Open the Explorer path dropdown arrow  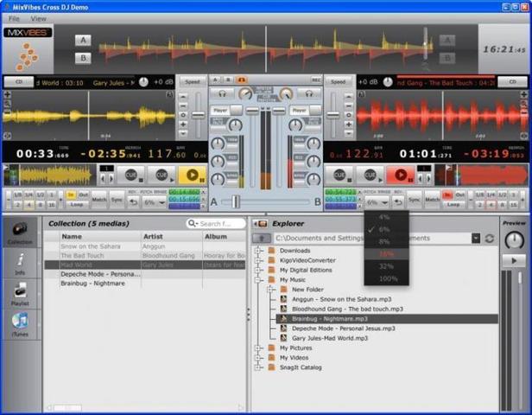(x=476, y=239)
